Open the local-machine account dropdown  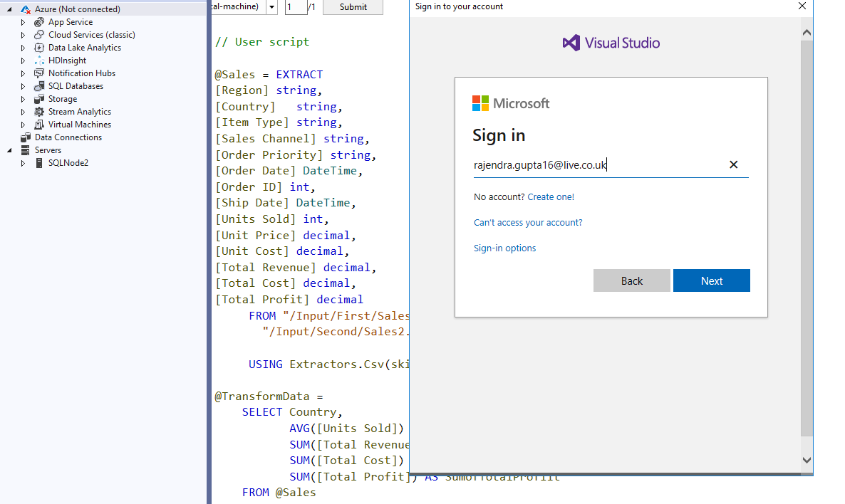click(x=271, y=7)
